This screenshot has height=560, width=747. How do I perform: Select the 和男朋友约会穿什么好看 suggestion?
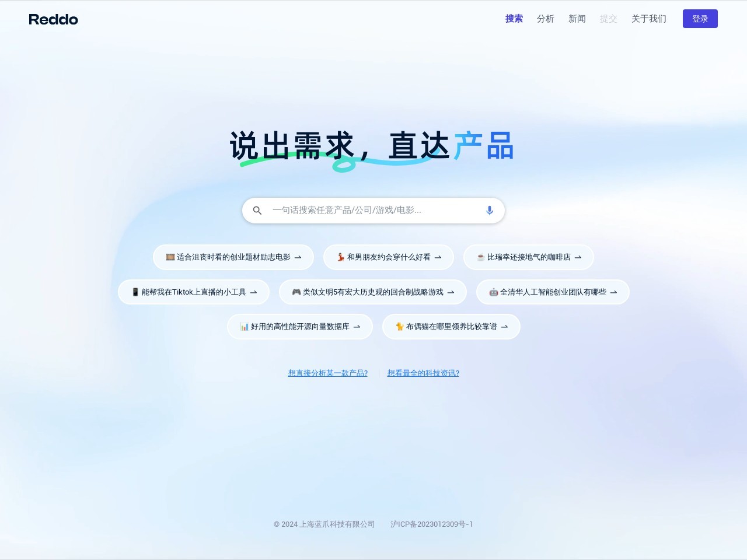(389, 257)
